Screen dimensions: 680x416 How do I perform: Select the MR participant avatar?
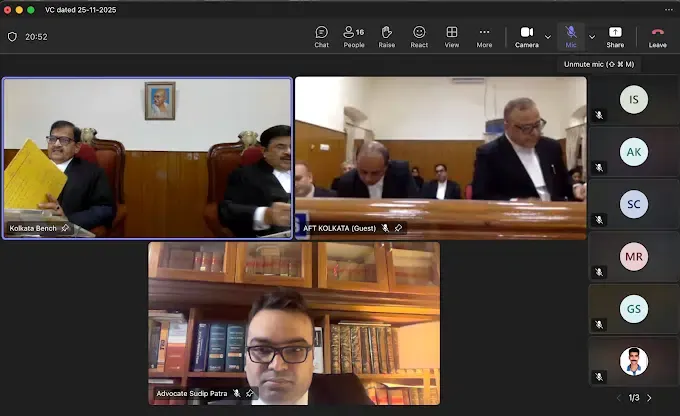[634, 256]
